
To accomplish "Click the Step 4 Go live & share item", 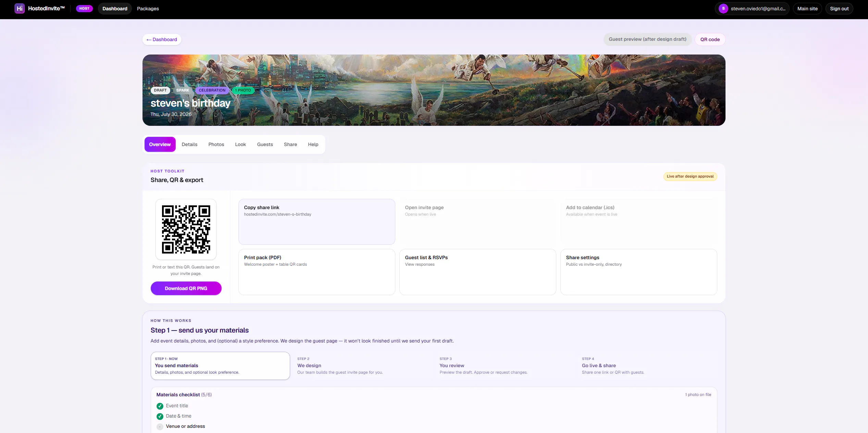I will (647, 366).
